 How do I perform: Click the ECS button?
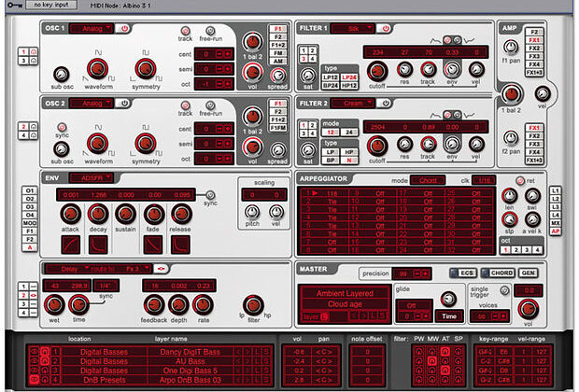463,273
